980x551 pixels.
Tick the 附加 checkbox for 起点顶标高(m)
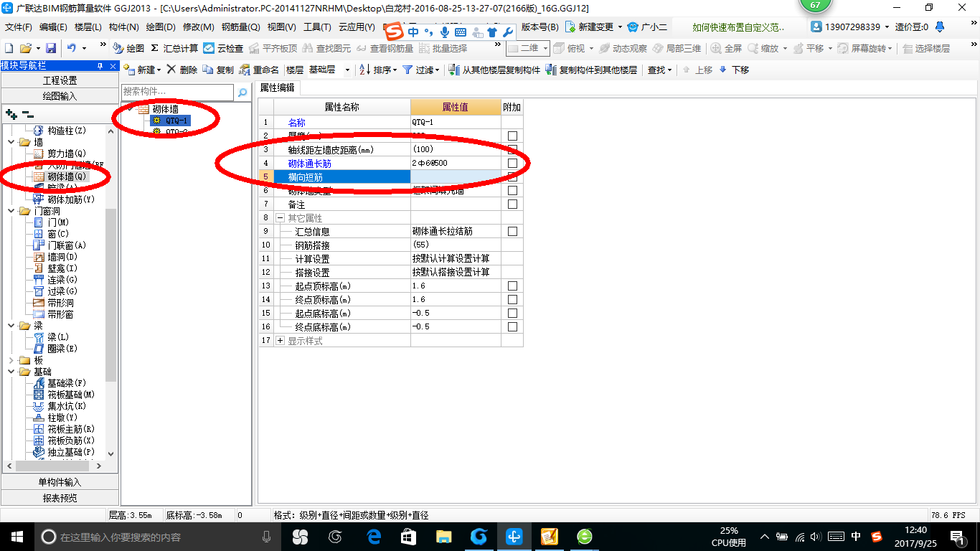512,286
